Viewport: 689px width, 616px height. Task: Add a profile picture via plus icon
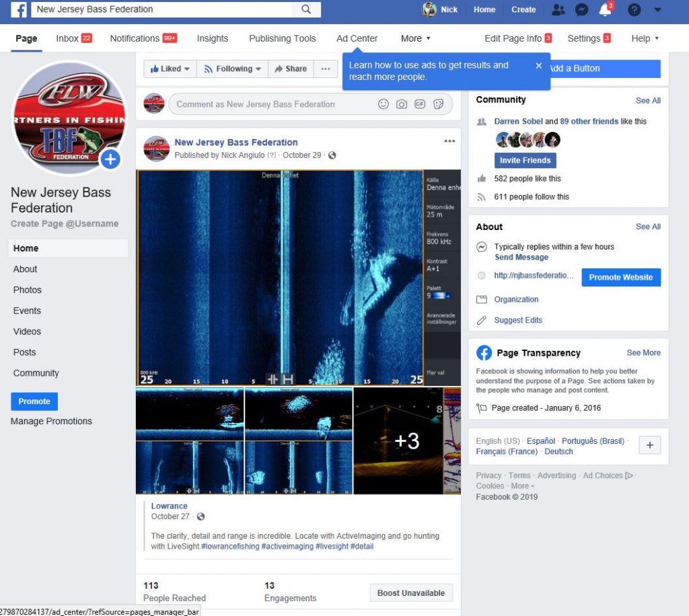click(x=110, y=159)
